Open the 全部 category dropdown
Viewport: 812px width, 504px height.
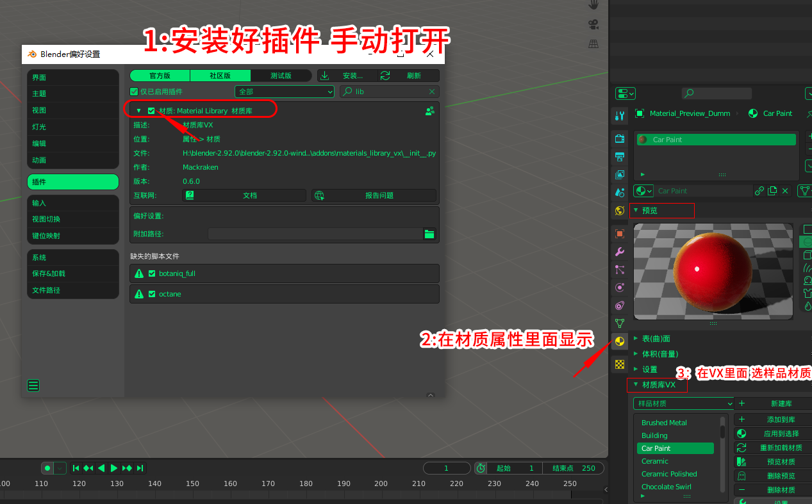(285, 92)
